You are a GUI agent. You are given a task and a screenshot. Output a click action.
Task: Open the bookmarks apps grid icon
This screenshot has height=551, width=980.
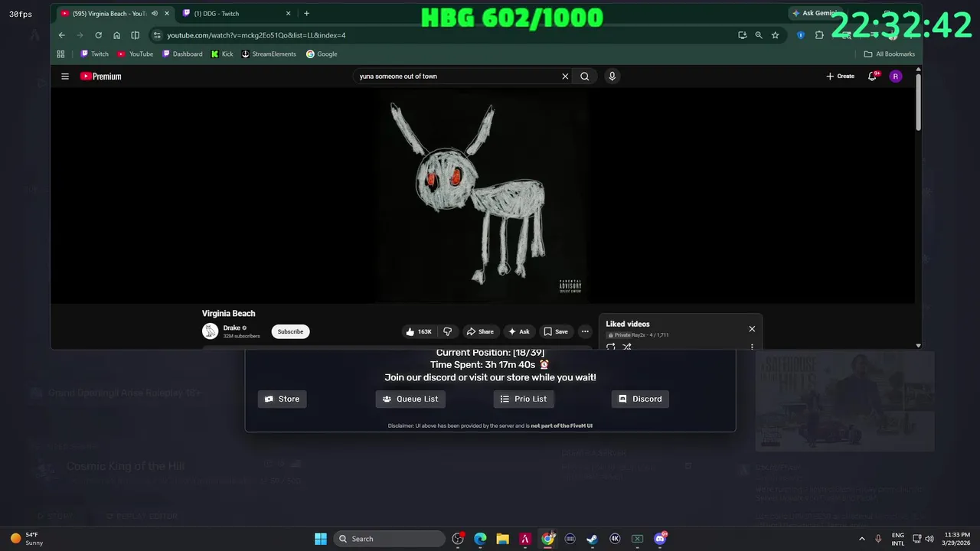click(x=60, y=54)
